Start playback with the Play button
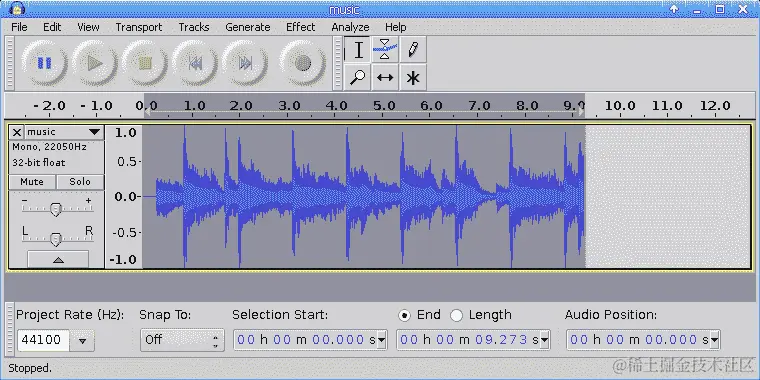The height and width of the screenshot is (380, 760). pos(95,63)
